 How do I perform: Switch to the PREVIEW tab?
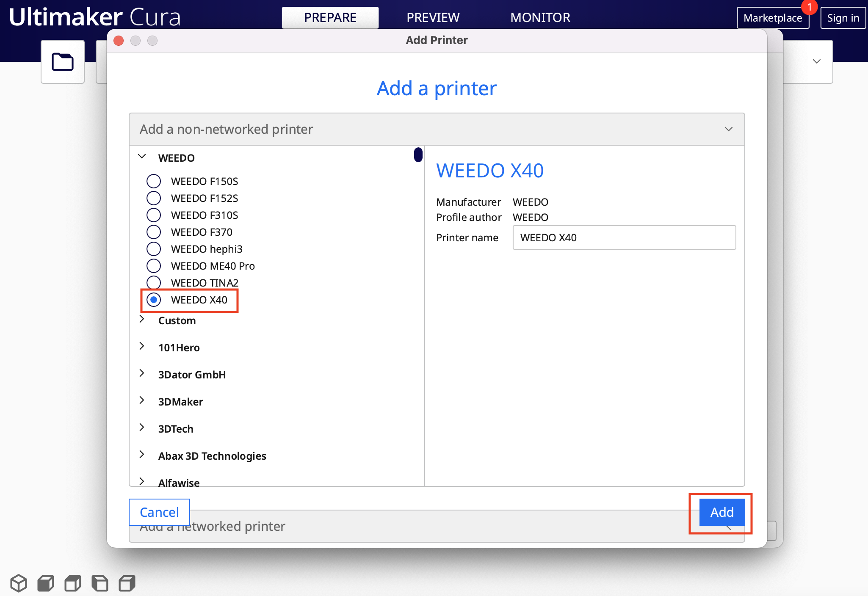point(433,17)
